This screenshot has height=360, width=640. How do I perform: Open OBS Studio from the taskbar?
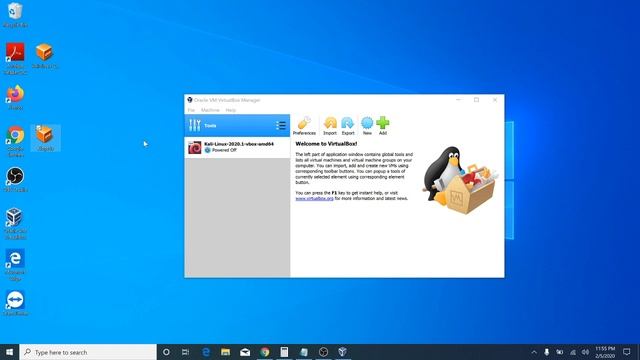pos(323,352)
